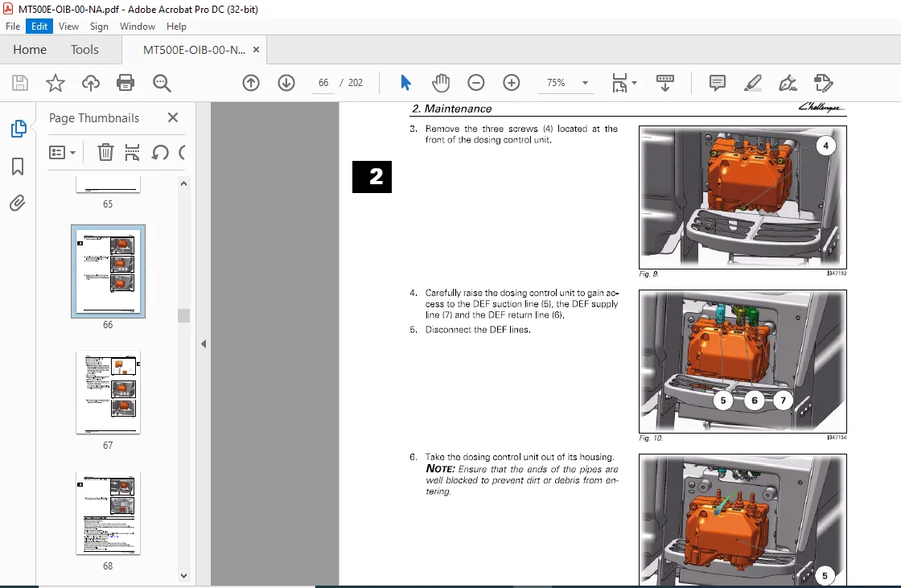
Task: Select page 68 thumbnail
Action: 108,512
